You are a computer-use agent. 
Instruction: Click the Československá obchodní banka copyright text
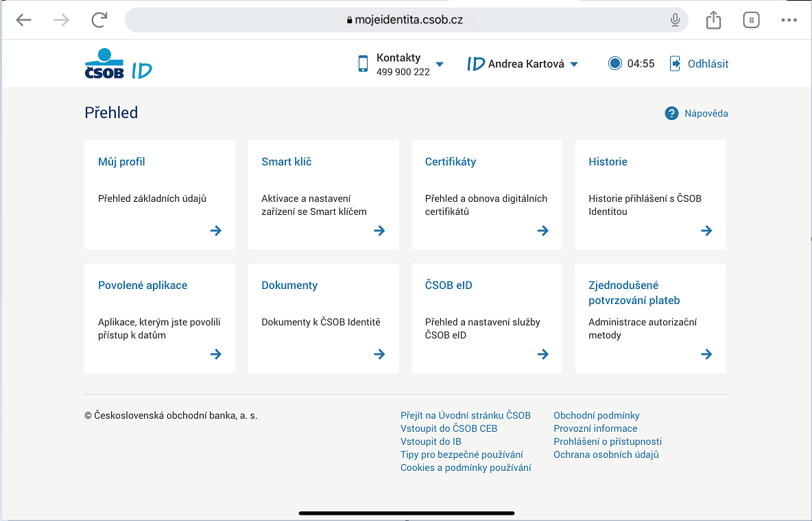click(x=171, y=415)
